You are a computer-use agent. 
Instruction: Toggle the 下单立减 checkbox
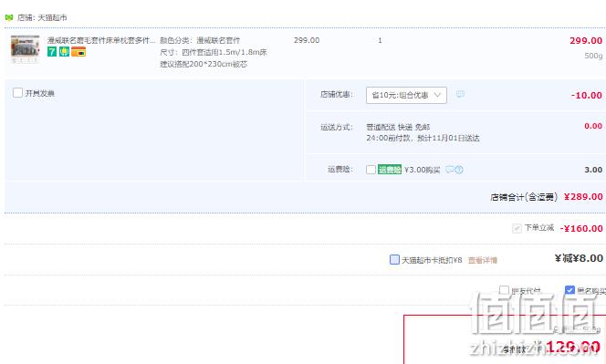517,228
